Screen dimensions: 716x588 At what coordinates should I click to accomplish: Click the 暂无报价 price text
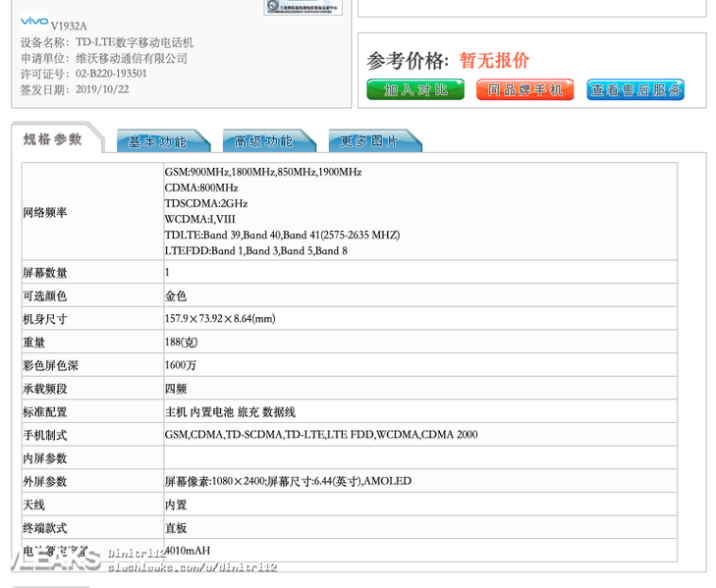click(494, 60)
